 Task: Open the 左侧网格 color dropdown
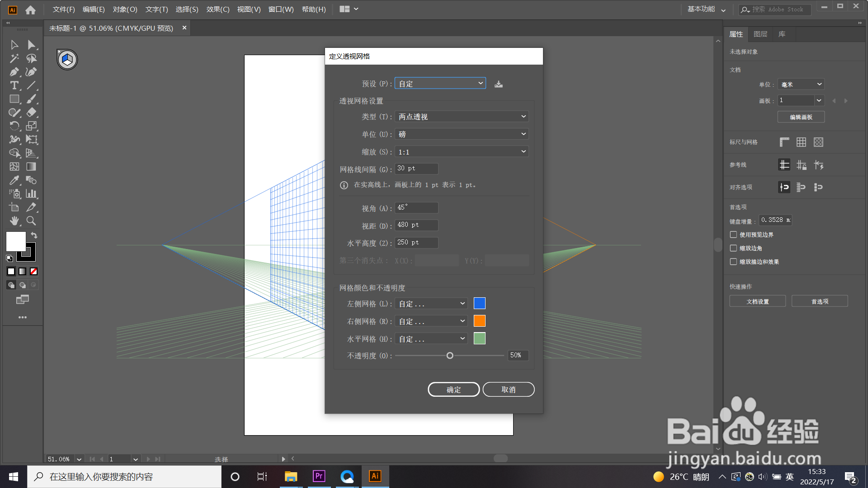431,304
